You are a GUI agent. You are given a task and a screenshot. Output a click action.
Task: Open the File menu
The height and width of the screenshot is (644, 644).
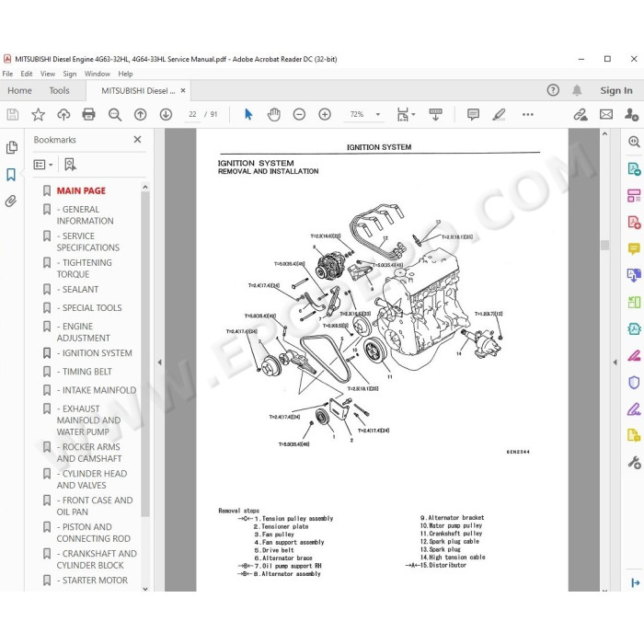pos(7,74)
